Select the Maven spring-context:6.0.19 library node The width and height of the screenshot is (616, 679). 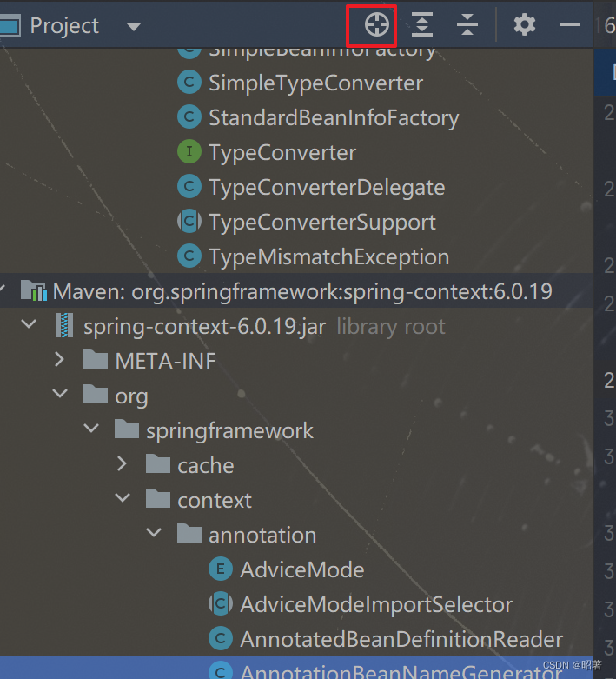click(x=302, y=291)
